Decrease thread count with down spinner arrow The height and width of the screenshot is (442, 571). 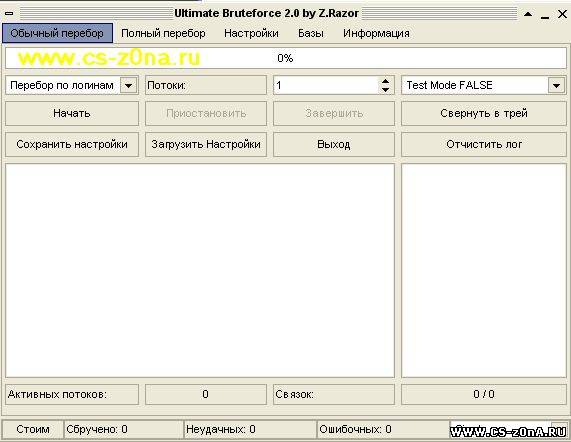coord(385,90)
